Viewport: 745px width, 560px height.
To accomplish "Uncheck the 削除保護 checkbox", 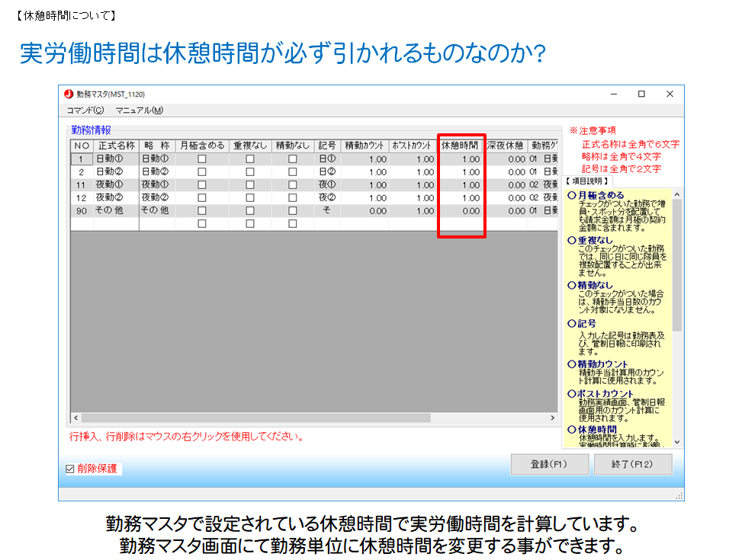I will click(70, 469).
